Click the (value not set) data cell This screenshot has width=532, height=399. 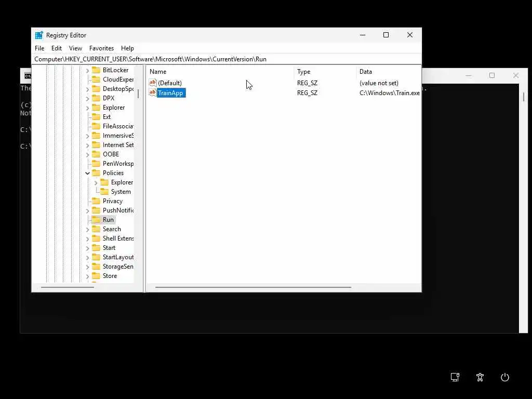pos(379,83)
